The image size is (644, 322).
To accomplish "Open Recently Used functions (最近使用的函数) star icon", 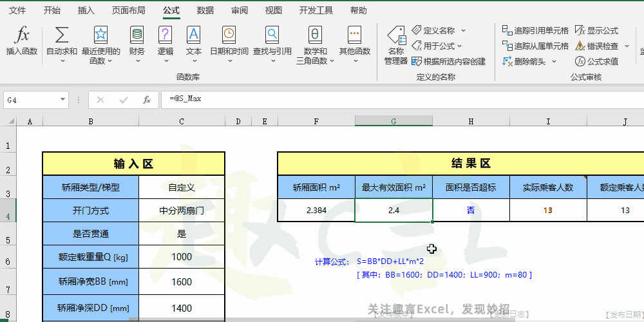I will coord(100,35).
